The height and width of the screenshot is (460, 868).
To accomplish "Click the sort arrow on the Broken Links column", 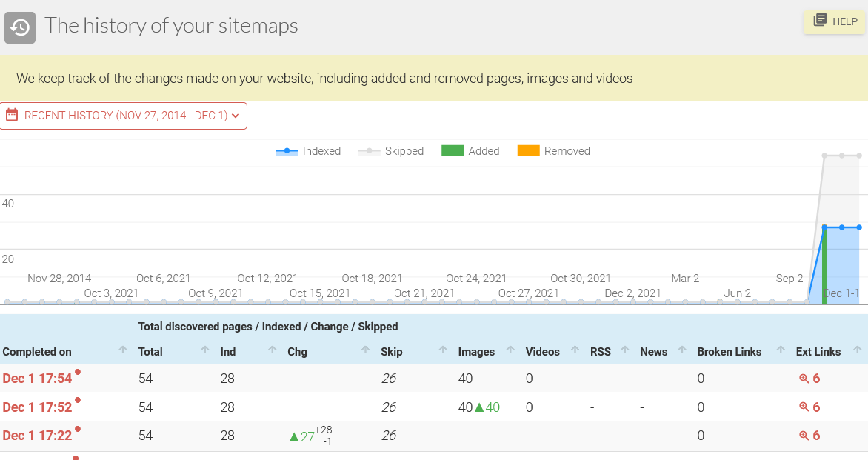I will 780,349.
